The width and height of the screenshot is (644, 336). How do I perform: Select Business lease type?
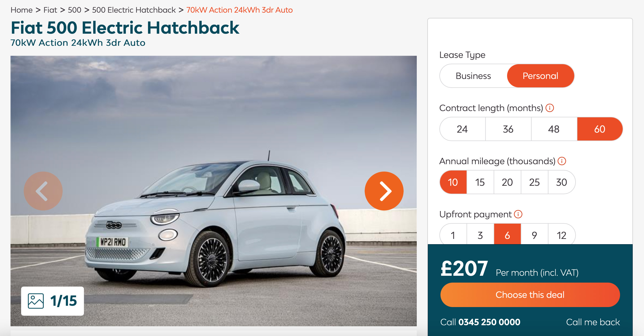point(473,76)
